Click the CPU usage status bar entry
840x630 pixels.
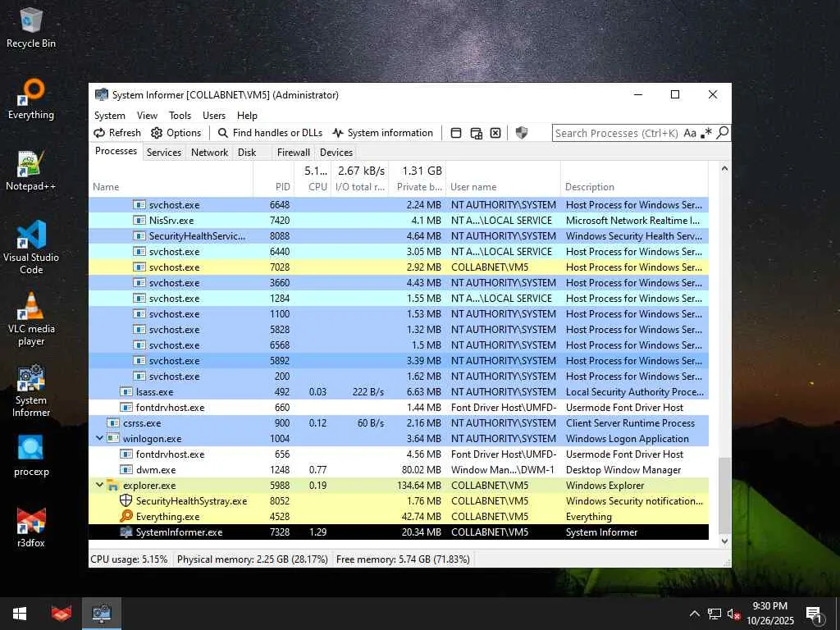pyautogui.click(x=129, y=559)
